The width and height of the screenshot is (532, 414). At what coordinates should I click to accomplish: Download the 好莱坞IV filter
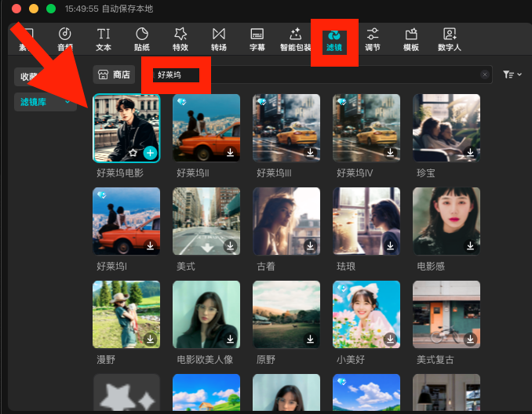pyautogui.click(x=391, y=153)
